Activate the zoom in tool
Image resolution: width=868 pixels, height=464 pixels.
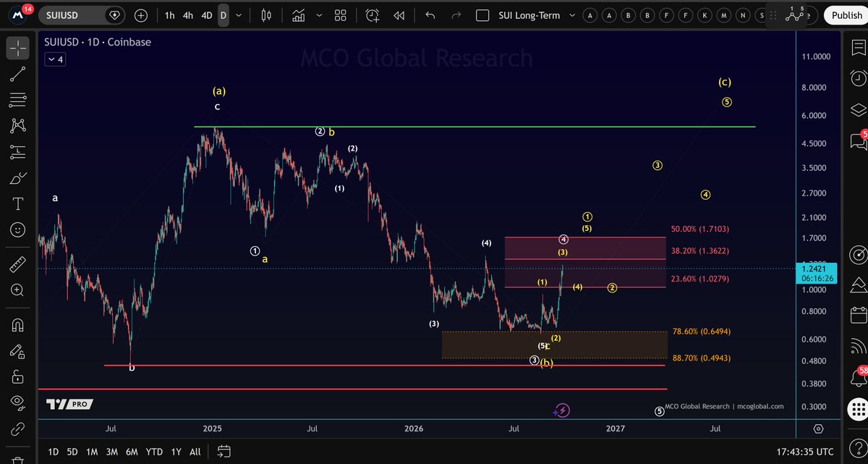coord(18,290)
